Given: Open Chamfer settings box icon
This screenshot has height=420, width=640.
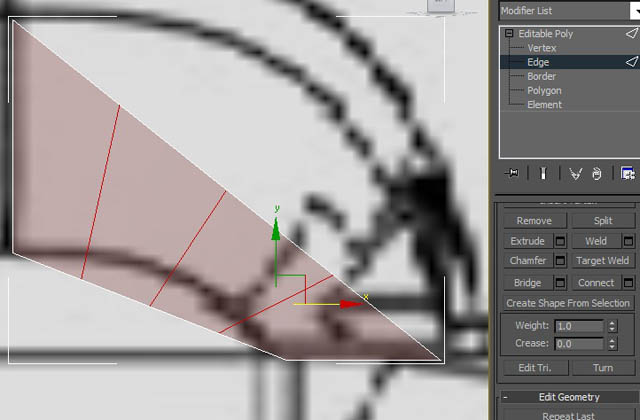Looking at the screenshot, I should tap(560, 260).
